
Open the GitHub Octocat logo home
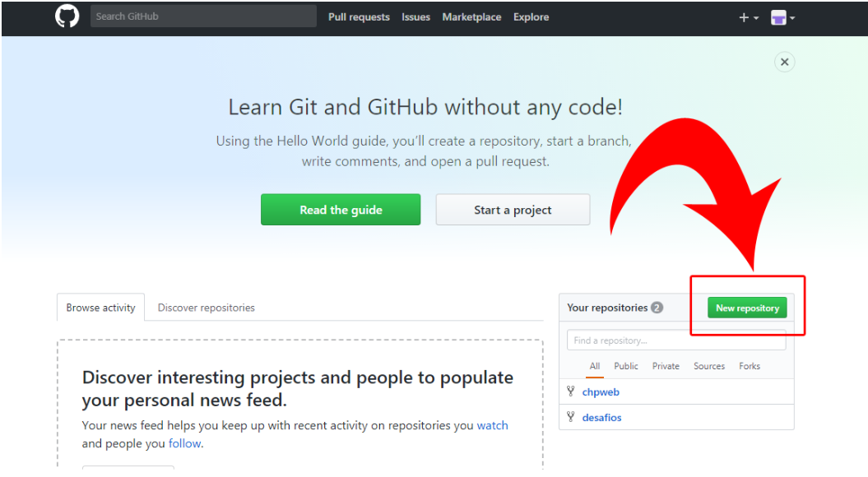pos(67,16)
